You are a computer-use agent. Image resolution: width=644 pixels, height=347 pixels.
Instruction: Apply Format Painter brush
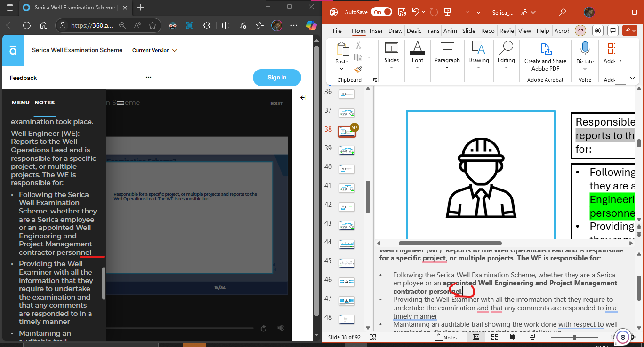tap(358, 69)
